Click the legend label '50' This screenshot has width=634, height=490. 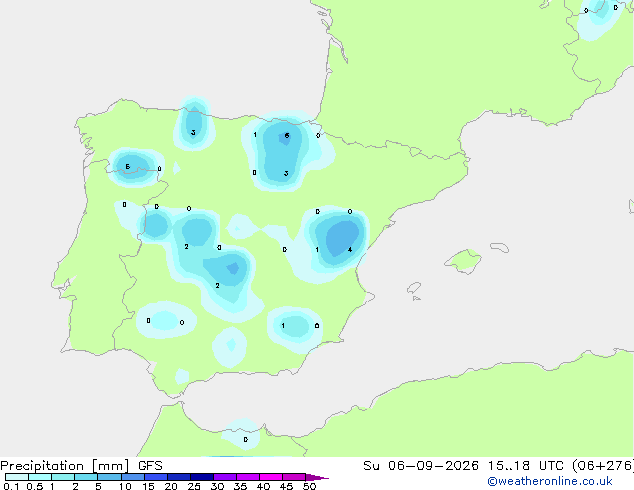click(309, 486)
